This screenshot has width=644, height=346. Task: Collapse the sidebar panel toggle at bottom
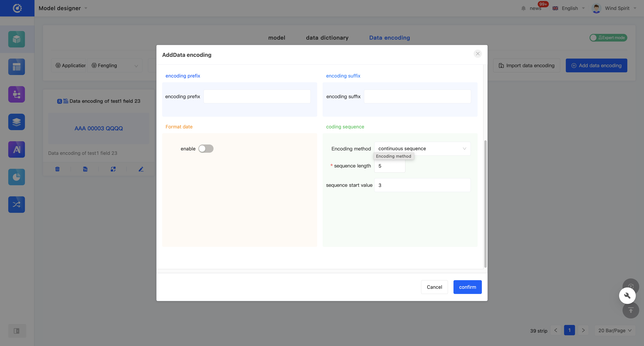16,331
